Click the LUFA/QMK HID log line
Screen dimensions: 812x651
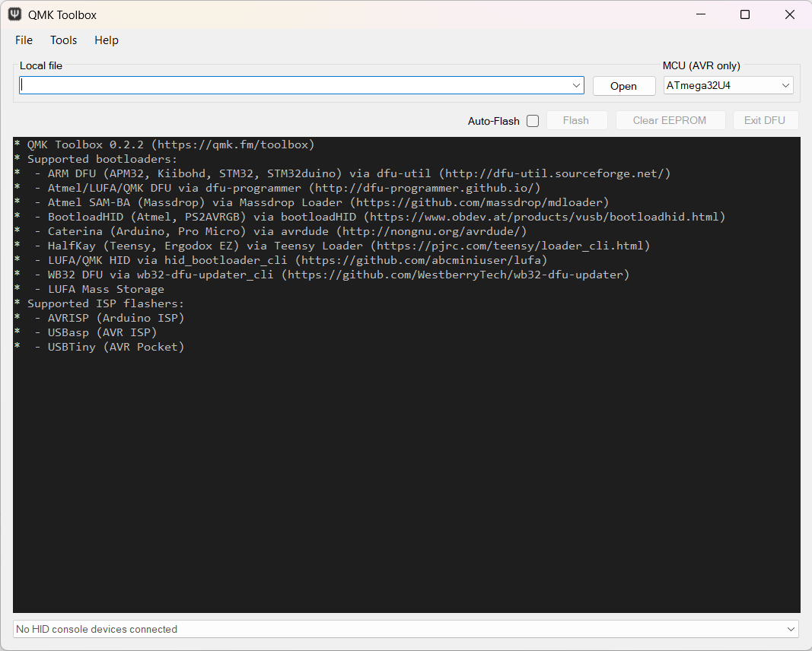click(281, 261)
